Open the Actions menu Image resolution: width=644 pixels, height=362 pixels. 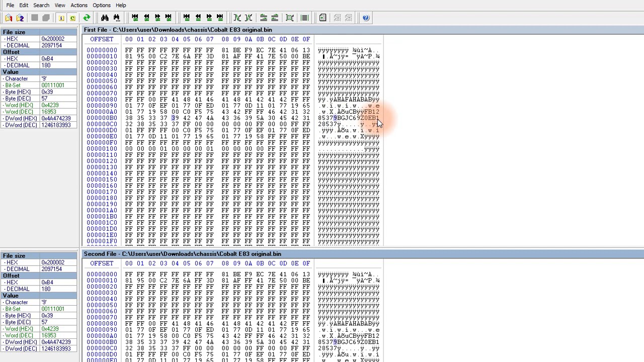pyautogui.click(x=79, y=5)
